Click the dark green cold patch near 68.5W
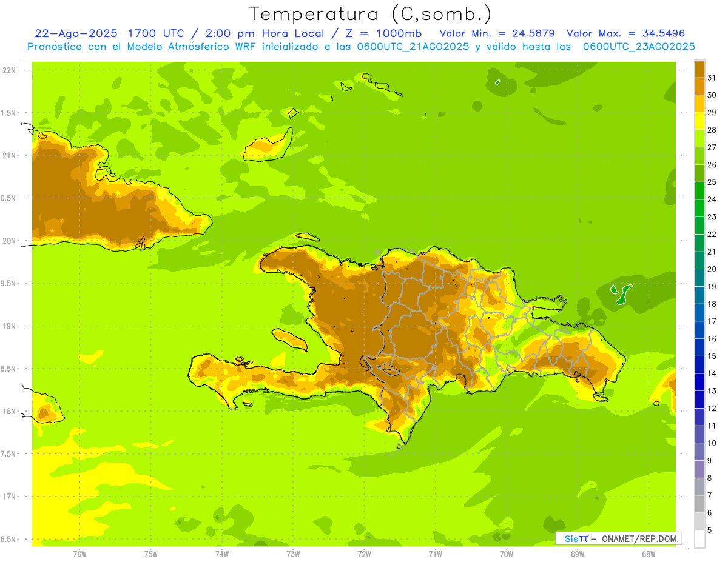 click(621, 295)
